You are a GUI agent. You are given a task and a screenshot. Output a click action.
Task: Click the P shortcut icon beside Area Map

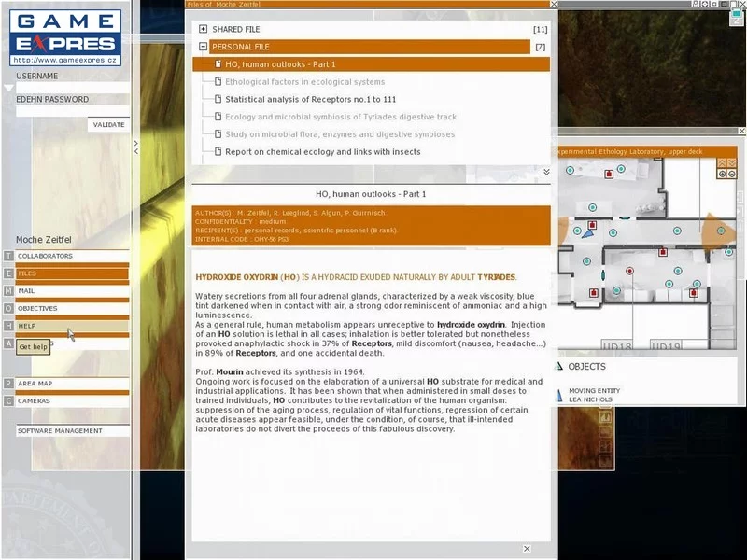coord(8,384)
